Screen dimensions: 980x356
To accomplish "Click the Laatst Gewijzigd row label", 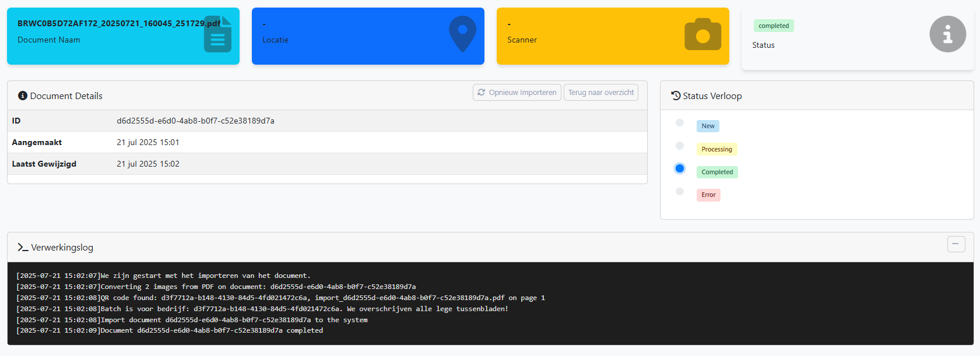I will pyautogui.click(x=44, y=164).
